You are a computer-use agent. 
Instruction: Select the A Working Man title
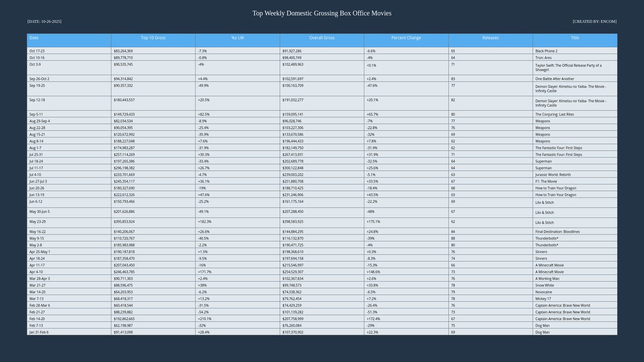575,278
